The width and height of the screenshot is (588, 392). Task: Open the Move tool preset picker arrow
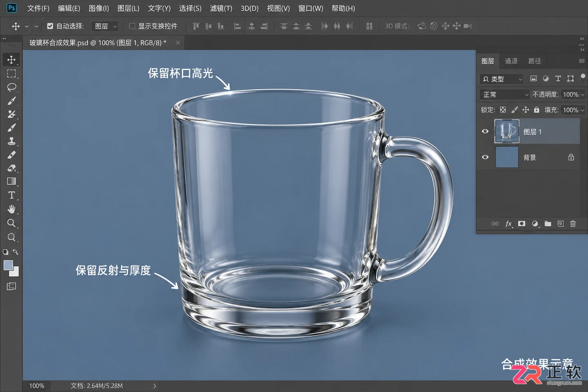click(27, 26)
